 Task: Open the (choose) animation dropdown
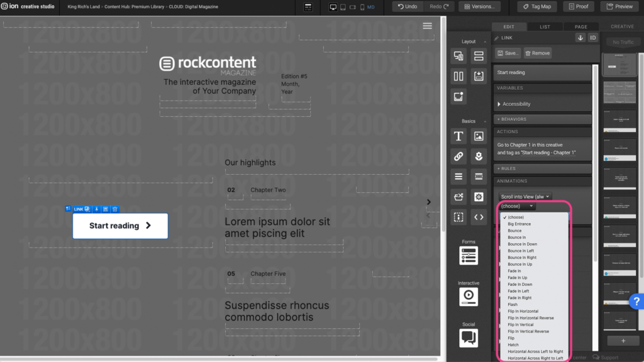(517, 206)
